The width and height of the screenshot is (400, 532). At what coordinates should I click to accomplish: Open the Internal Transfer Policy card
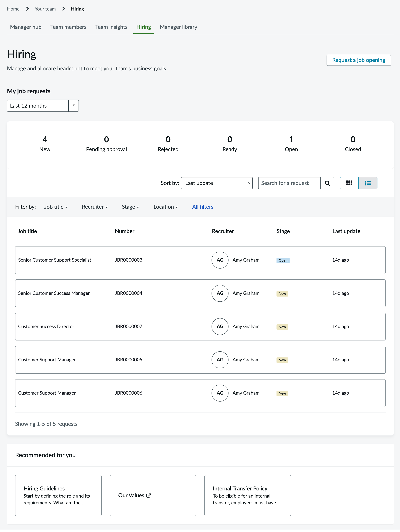point(247,496)
